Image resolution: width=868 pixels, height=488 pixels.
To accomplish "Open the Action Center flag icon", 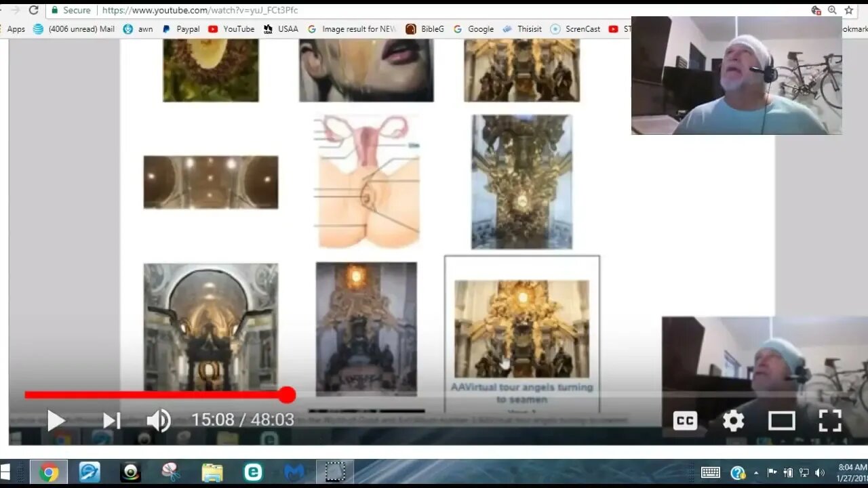I will point(772,472).
